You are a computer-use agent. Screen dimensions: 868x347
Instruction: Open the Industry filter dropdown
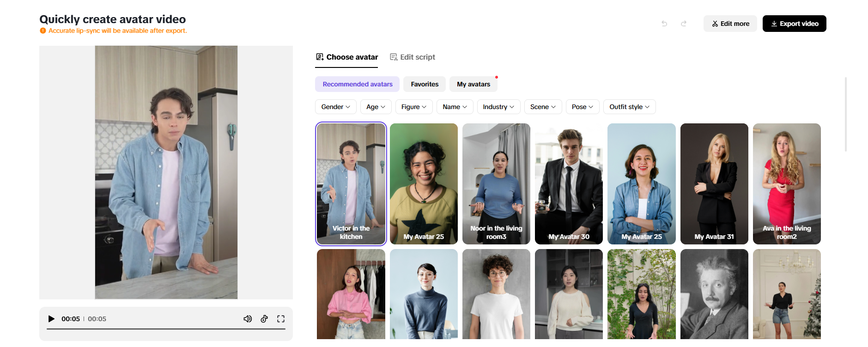click(x=498, y=107)
